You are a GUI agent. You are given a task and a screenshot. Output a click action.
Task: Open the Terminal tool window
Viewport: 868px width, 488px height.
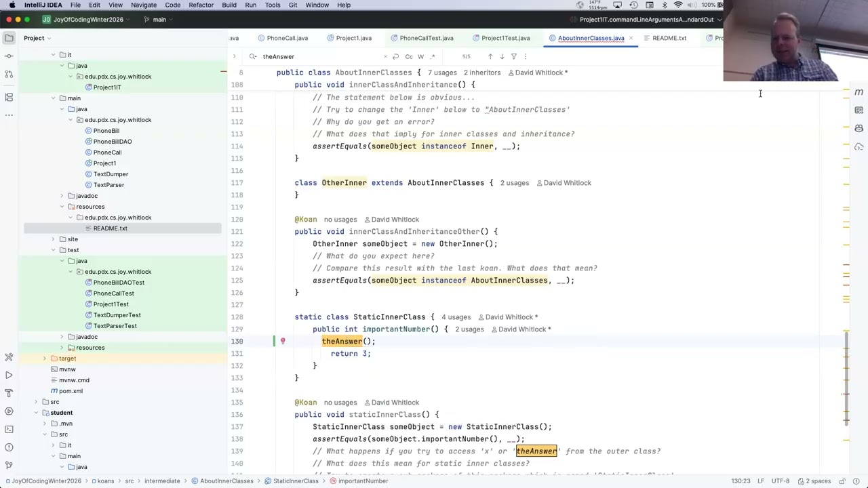point(9,429)
